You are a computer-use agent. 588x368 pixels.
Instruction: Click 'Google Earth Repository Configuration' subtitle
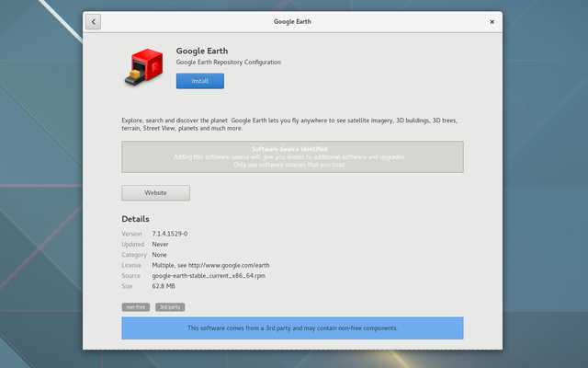[229, 63]
